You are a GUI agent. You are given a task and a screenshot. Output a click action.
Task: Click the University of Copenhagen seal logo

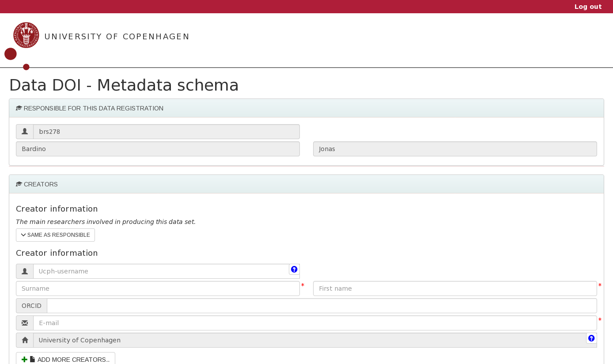click(x=26, y=35)
